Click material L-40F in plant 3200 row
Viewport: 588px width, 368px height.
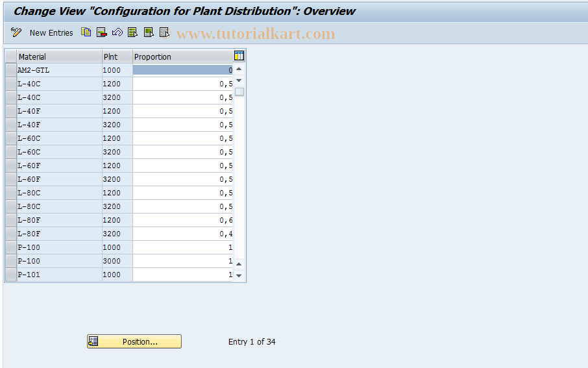click(59, 125)
